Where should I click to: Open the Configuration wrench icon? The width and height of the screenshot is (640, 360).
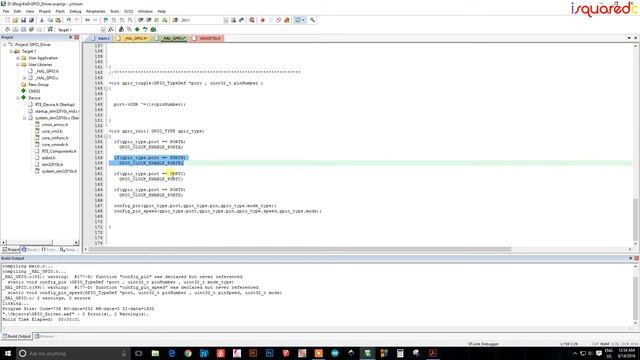312,20
